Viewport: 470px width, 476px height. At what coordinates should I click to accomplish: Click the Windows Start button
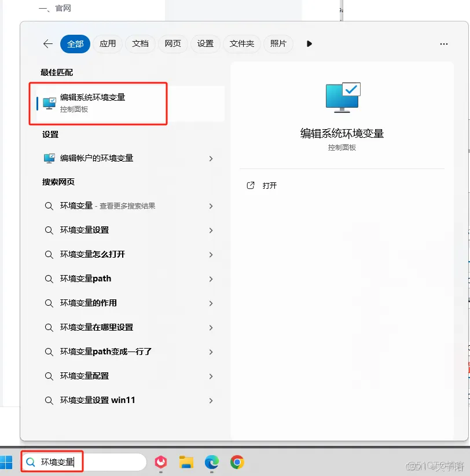(x=7, y=462)
